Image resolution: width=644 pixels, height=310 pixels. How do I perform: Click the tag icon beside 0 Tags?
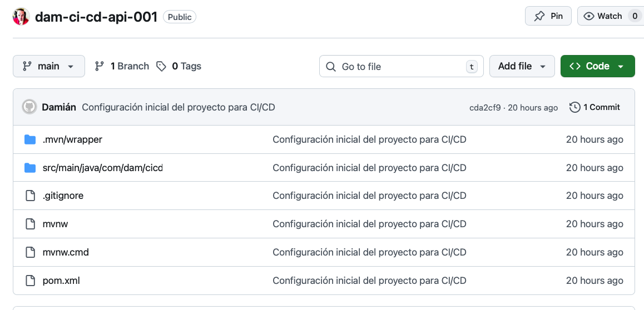[161, 66]
